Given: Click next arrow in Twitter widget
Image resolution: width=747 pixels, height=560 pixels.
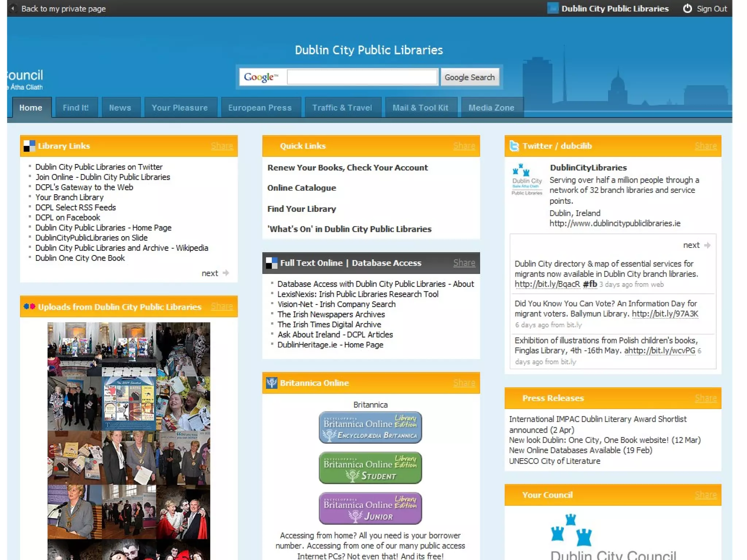Looking at the screenshot, I should click(707, 245).
